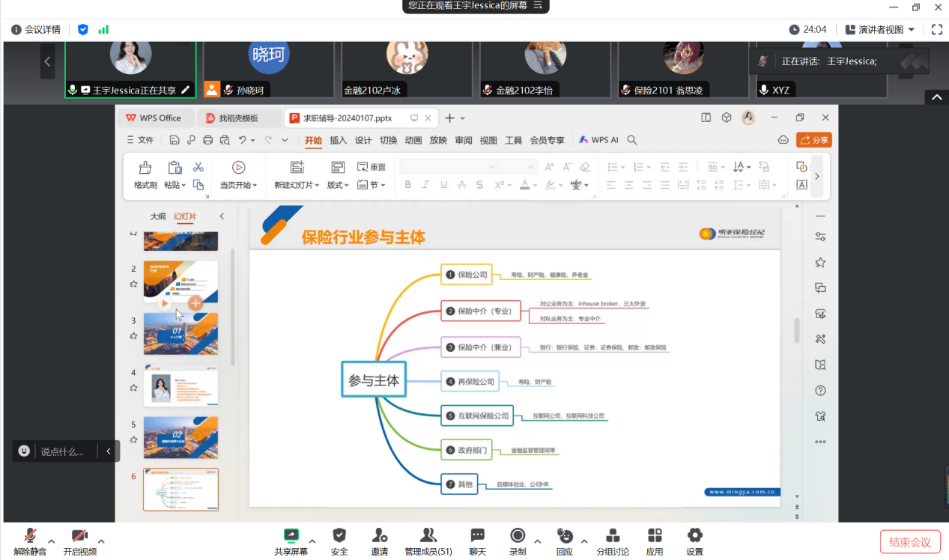The height and width of the screenshot is (560, 949).
Task: Open the Security shield icon
Action: click(x=339, y=541)
